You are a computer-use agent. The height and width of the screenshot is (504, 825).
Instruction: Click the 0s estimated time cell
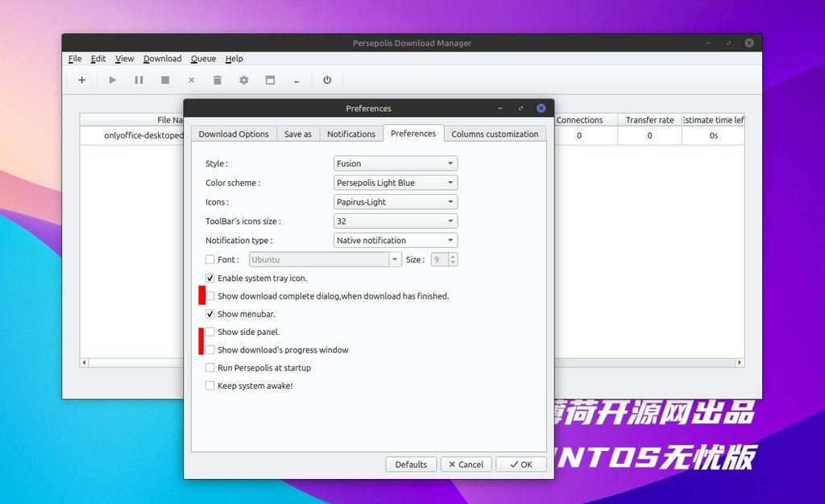[714, 135]
